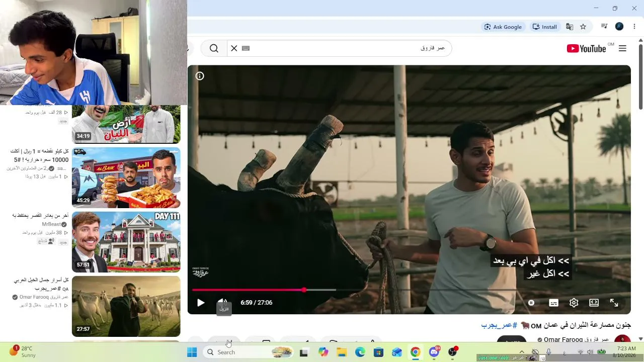Image resolution: width=644 pixels, height=362 pixels.
Task: Open video player settings gear
Action: pos(574,303)
